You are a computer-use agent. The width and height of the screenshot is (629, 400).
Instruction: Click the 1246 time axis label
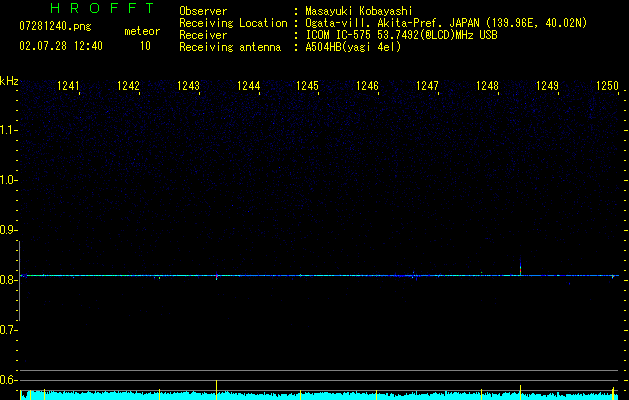tap(368, 86)
